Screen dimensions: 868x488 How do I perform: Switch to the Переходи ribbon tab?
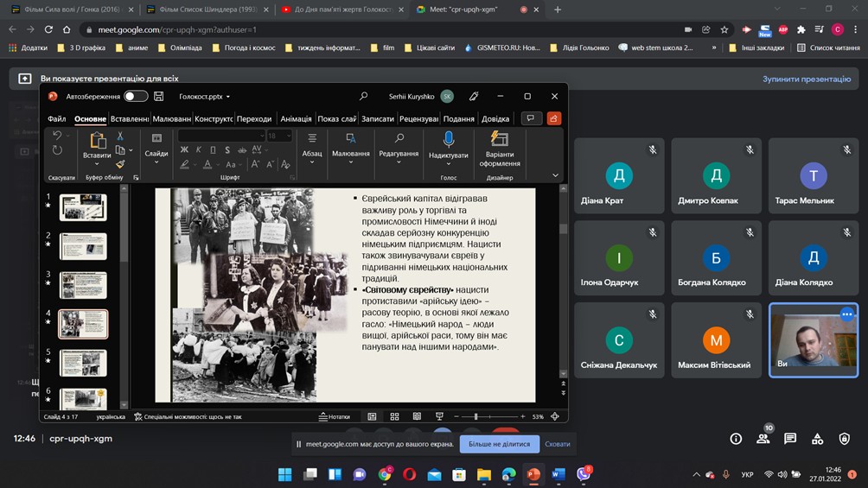254,119
